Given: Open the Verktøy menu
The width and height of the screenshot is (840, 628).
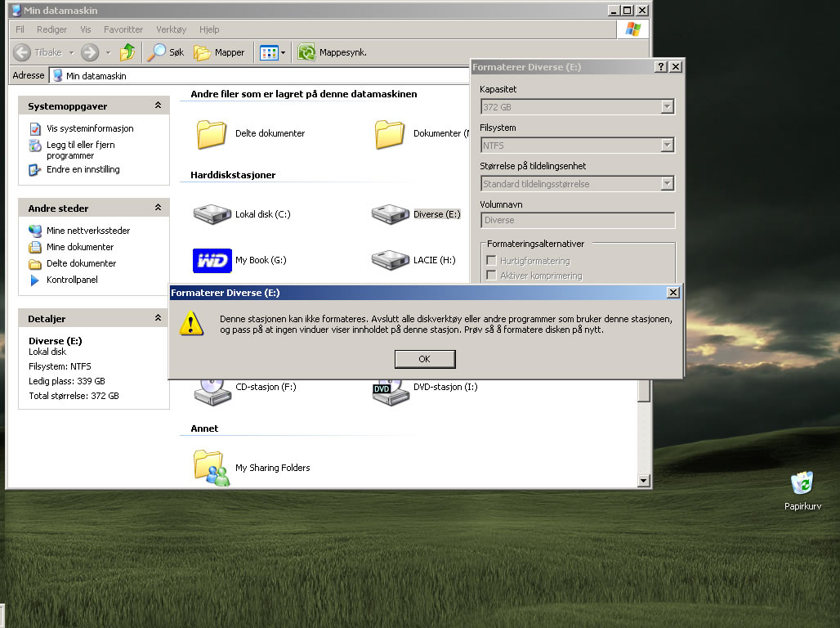Looking at the screenshot, I should pos(172,29).
